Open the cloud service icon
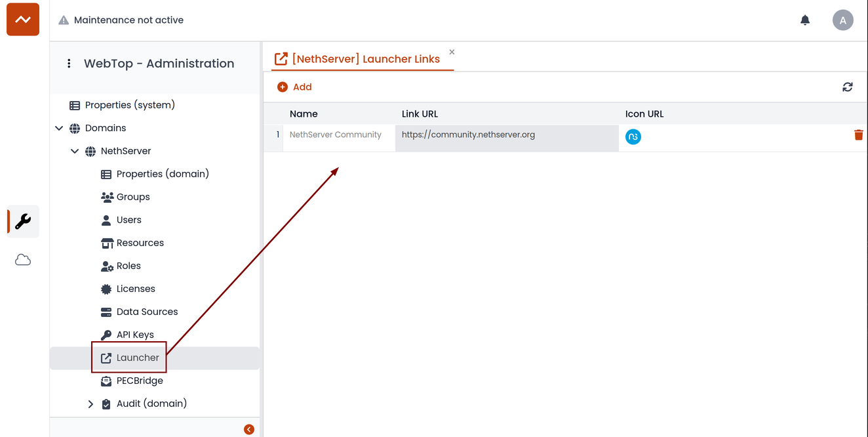The image size is (868, 437). click(23, 260)
